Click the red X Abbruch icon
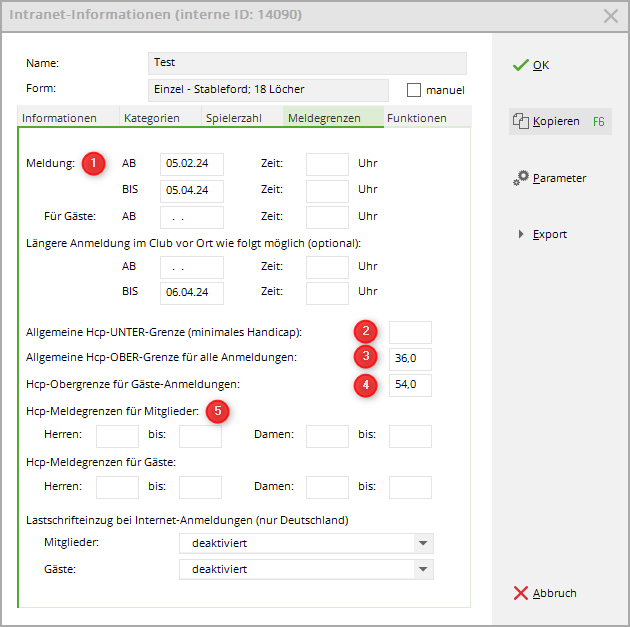 (520, 593)
